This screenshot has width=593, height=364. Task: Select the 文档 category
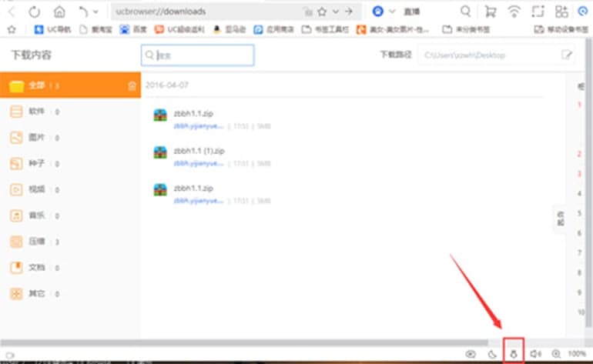tap(70, 268)
